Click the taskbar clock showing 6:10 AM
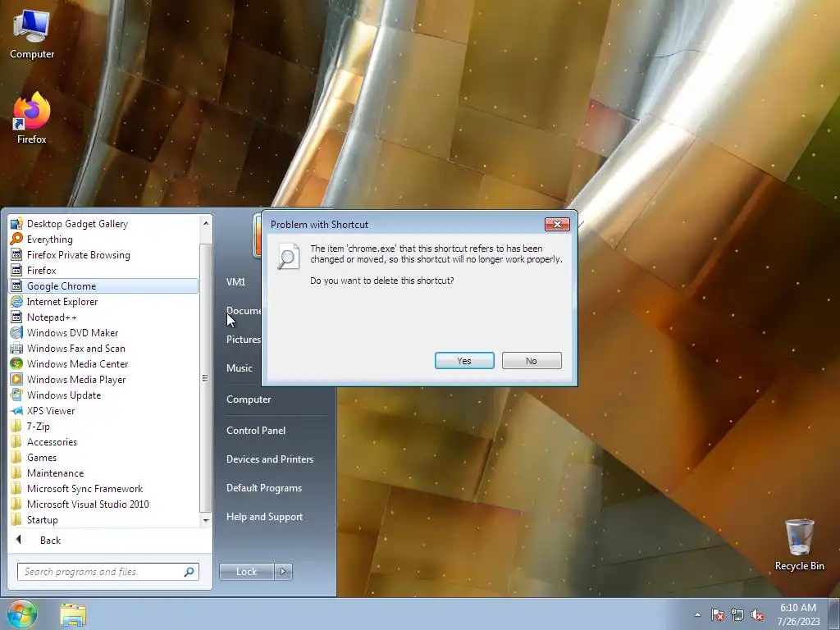The height and width of the screenshot is (630, 840). (798, 614)
